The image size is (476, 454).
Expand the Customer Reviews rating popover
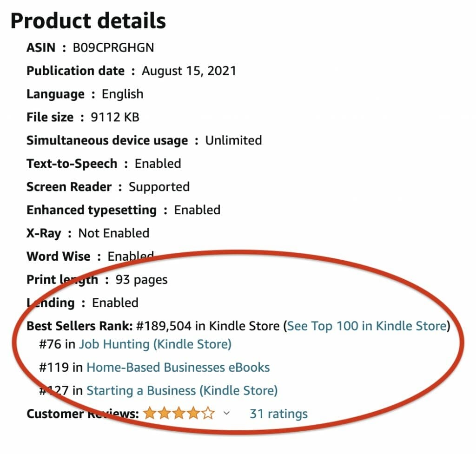coord(226,414)
